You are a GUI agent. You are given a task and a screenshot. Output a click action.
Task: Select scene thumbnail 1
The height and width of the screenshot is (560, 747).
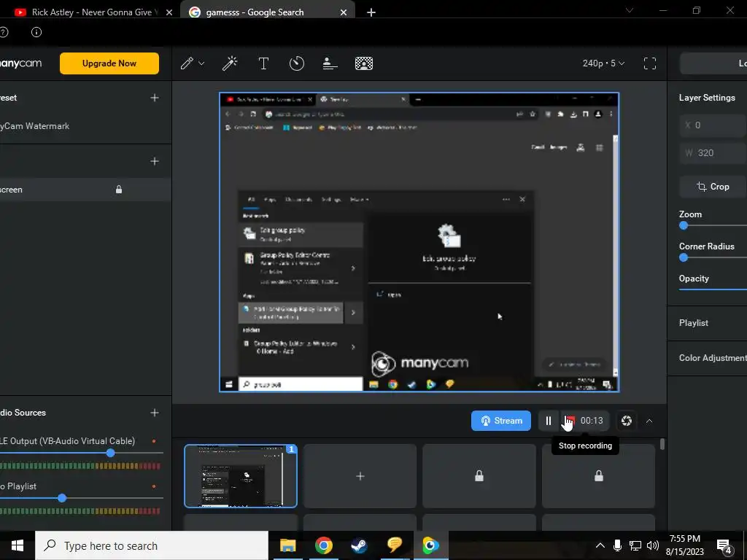point(241,476)
